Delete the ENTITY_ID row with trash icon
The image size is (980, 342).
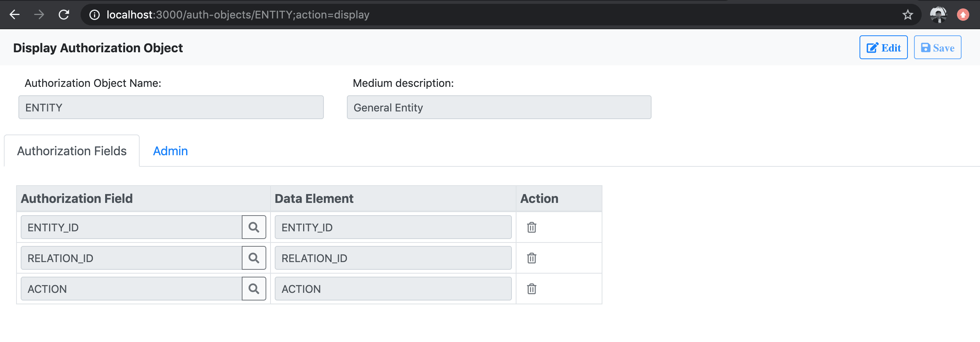coord(531,227)
